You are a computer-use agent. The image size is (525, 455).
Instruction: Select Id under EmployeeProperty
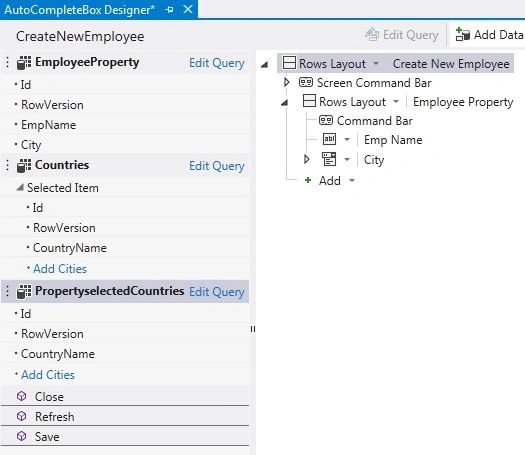point(26,85)
